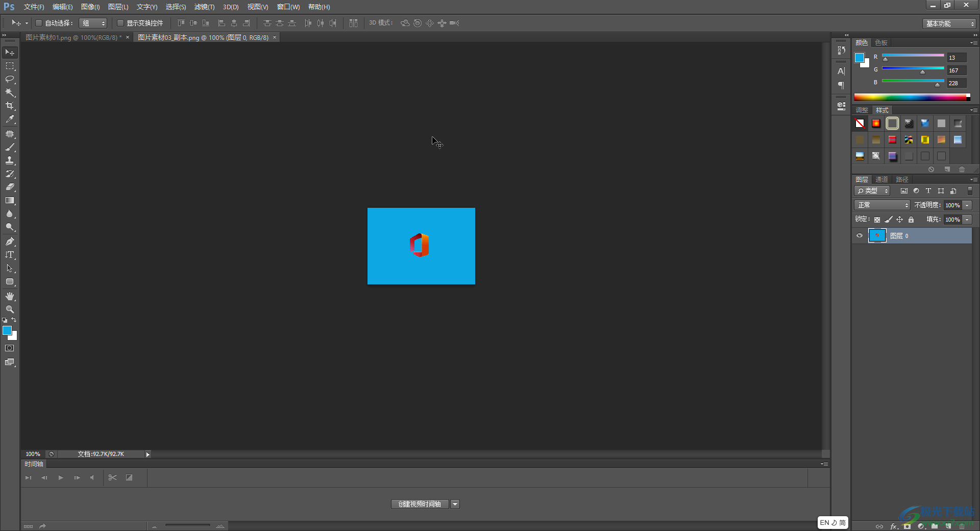Image resolution: width=980 pixels, height=531 pixels.
Task: Select the History Brush tool
Action: click(10, 174)
